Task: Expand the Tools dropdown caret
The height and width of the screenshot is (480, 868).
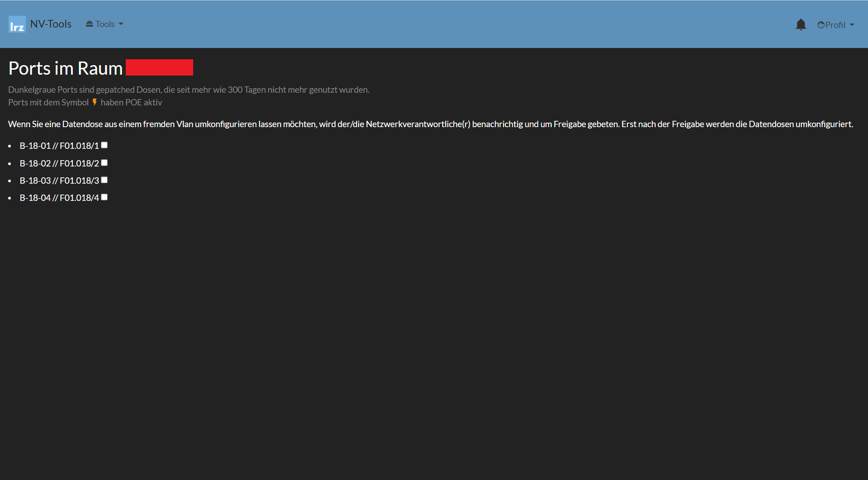Action: pyautogui.click(x=121, y=24)
